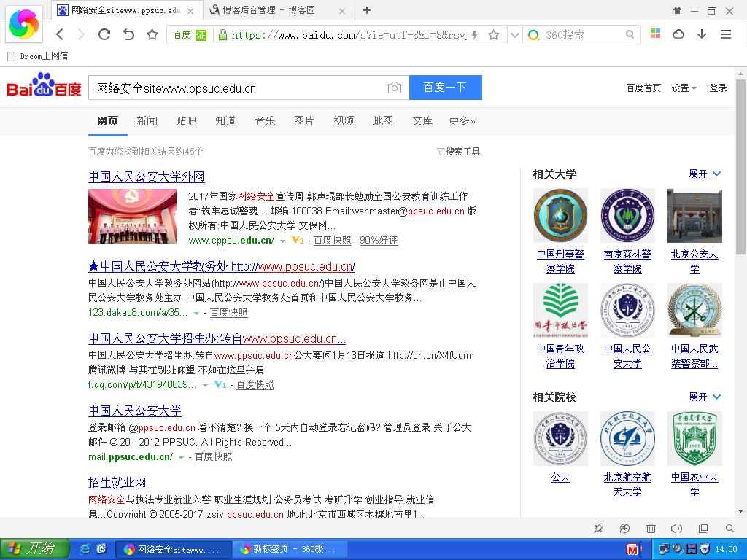This screenshot has width=747, height=560.
Task: Click the Baidu search input field
Action: click(x=237, y=88)
